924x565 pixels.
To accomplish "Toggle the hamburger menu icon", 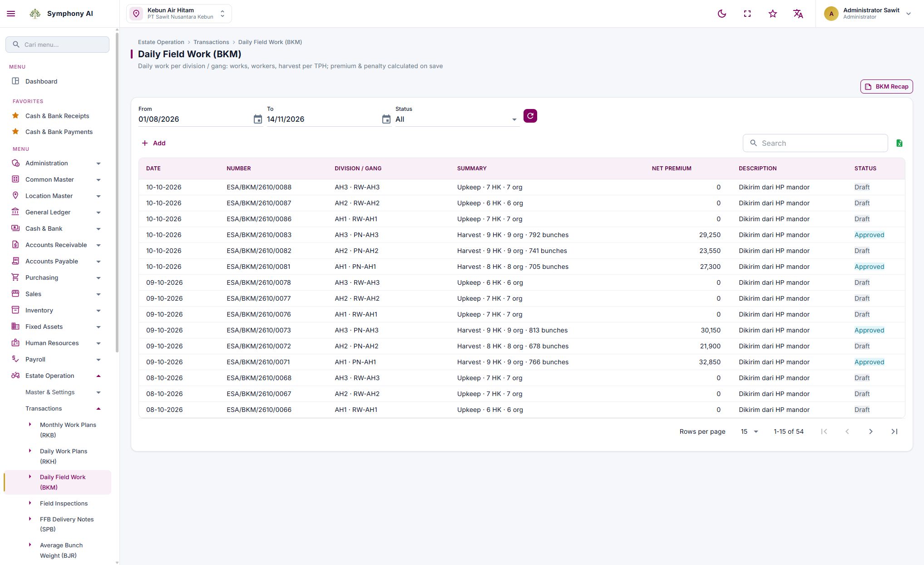I will tap(11, 14).
